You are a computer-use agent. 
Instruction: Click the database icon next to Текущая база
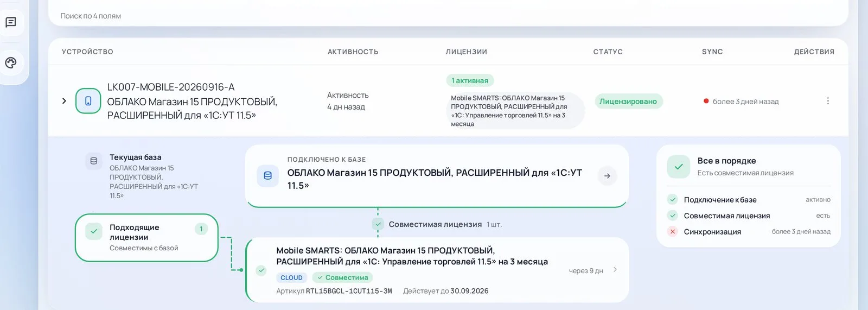click(x=94, y=161)
